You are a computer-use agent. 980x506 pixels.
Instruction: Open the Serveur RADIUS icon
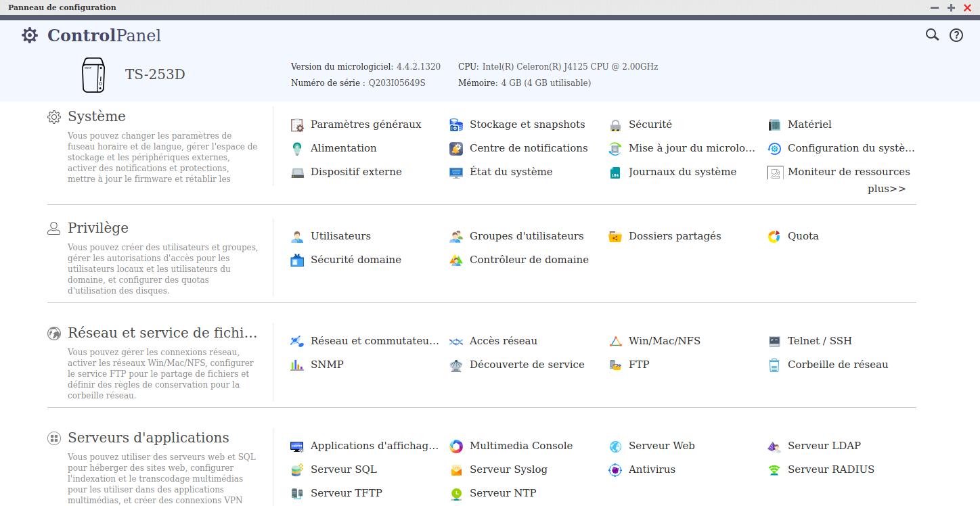[774, 470]
